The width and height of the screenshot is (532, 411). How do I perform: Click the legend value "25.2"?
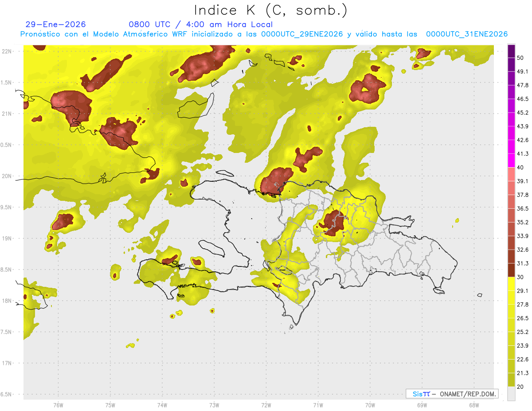(523, 332)
